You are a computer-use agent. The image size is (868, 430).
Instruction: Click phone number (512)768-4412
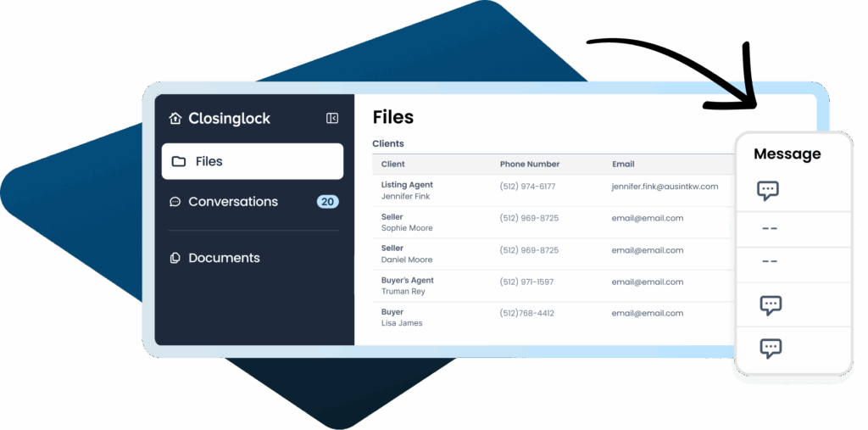coord(527,313)
